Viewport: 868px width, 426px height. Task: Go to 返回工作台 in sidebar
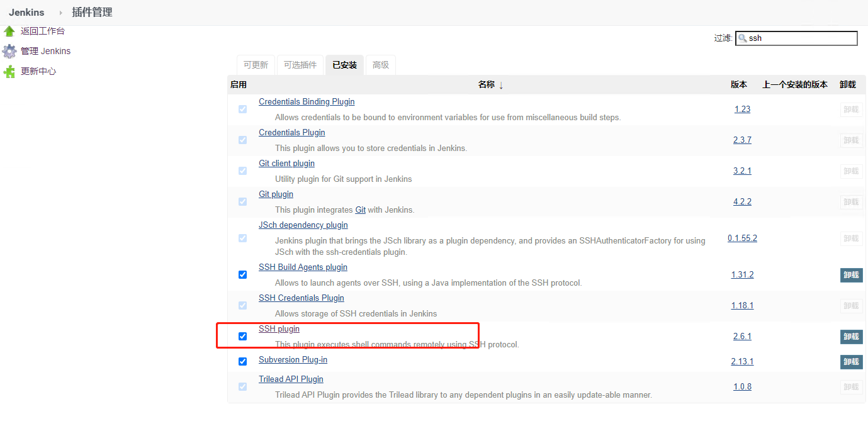[43, 31]
